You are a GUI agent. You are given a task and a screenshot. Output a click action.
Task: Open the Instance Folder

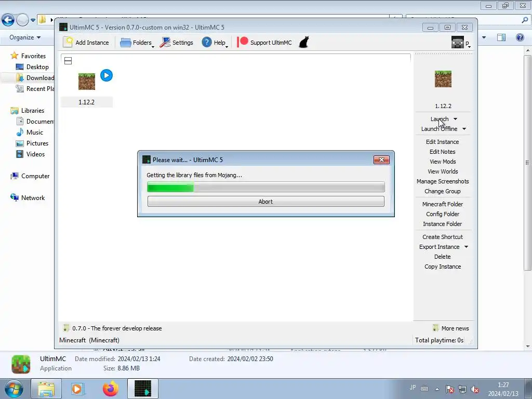(x=443, y=223)
